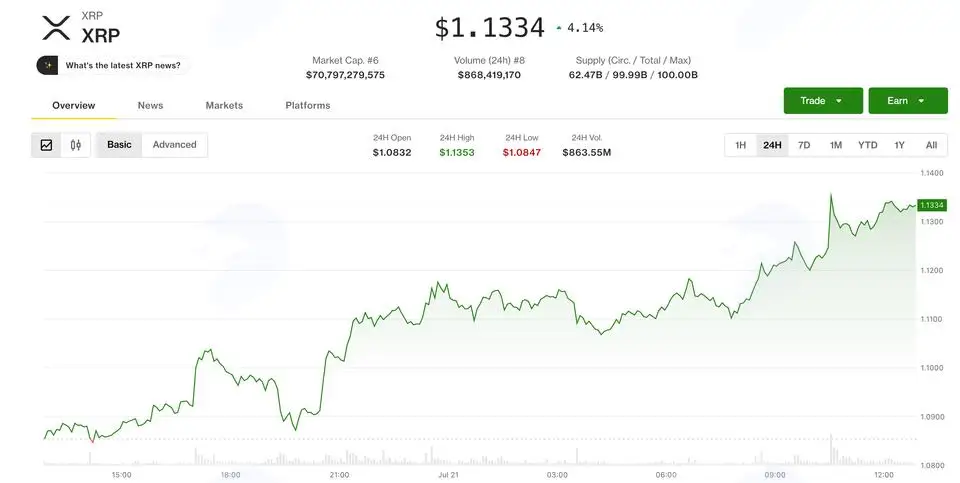960x483 pixels.
Task: Open the Markets tab
Action: 224,105
